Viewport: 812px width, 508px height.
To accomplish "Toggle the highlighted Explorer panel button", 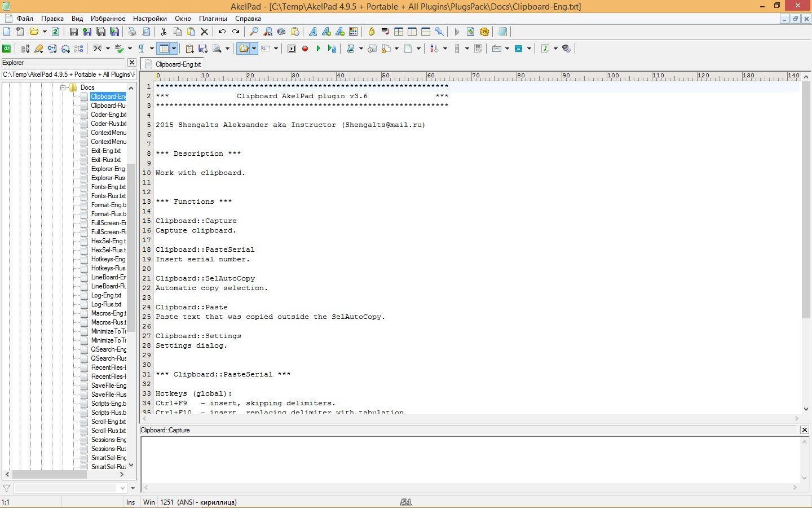I will click(x=244, y=49).
